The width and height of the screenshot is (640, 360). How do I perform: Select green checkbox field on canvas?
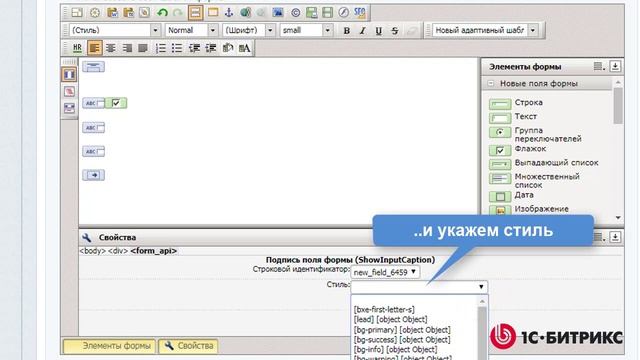pos(116,103)
